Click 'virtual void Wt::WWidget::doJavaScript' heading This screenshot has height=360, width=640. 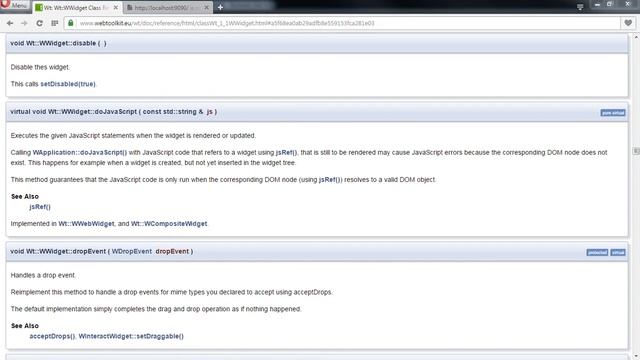click(113, 111)
